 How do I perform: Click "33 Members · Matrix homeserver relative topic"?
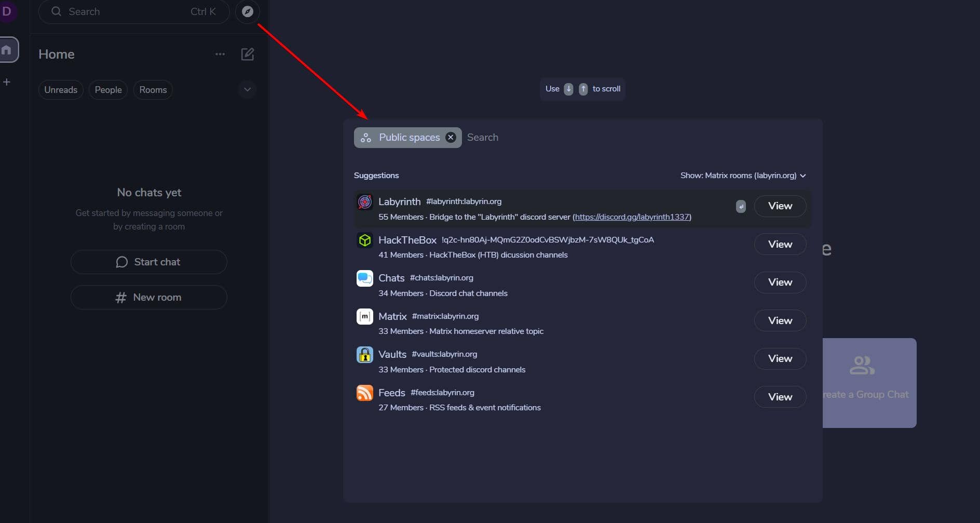461,331
